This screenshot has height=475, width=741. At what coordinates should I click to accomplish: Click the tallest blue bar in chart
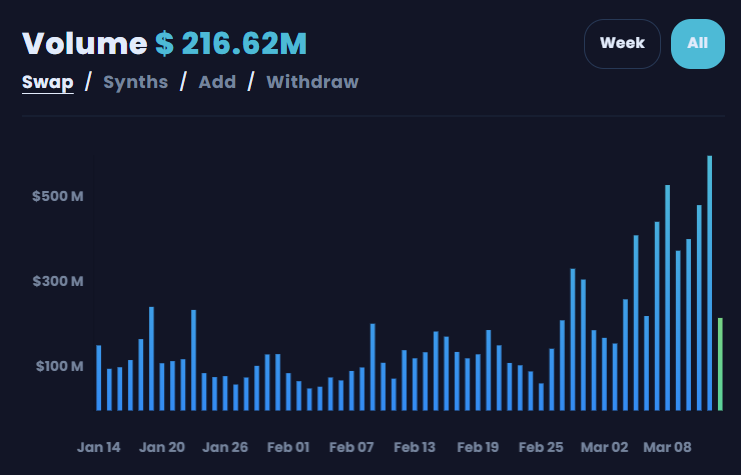709,283
